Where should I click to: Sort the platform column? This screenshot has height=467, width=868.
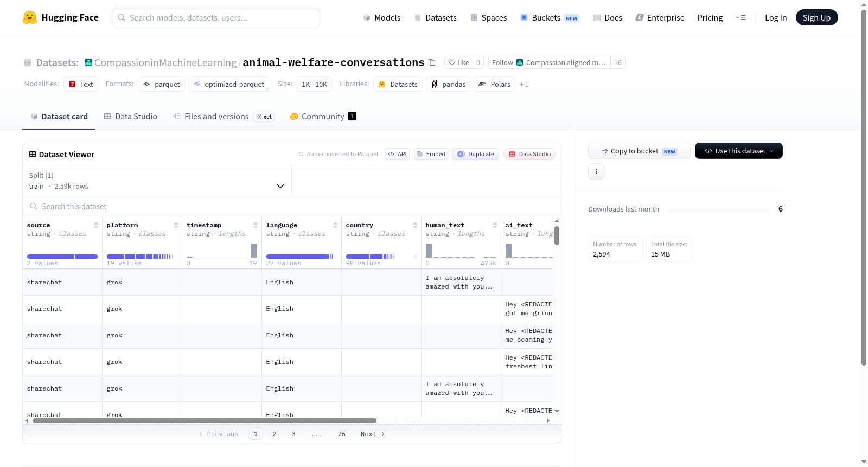[x=176, y=225]
